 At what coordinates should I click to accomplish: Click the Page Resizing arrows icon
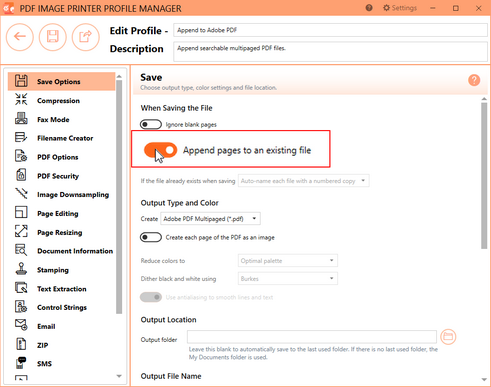point(21,231)
